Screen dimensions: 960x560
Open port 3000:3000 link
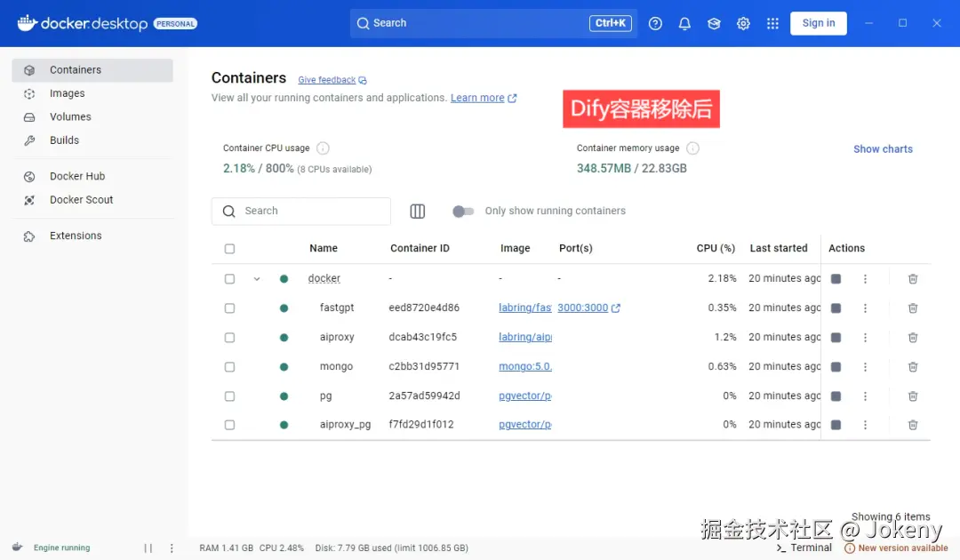(588, 308)
